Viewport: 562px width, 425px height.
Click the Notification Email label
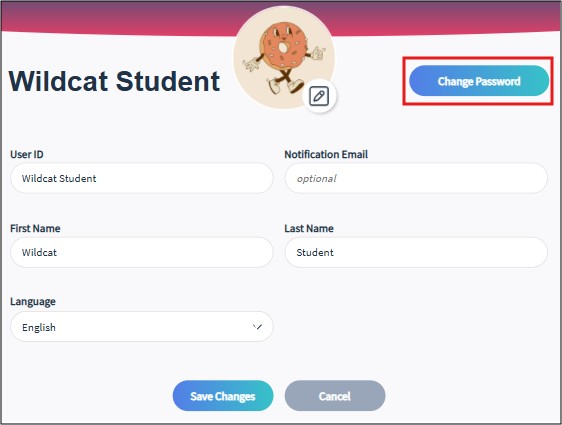pyautogui.click(x=326, y=154)
